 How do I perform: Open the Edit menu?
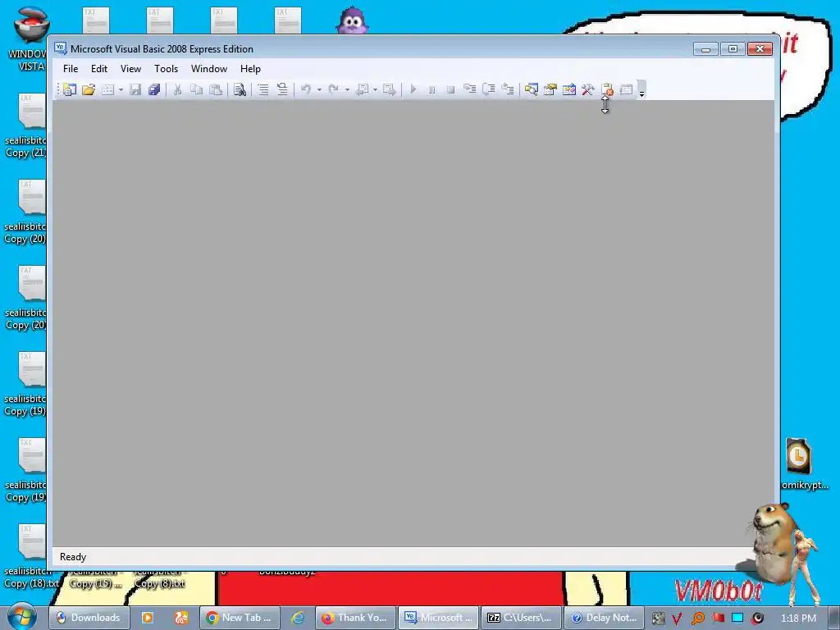click(x=99, y=69)
